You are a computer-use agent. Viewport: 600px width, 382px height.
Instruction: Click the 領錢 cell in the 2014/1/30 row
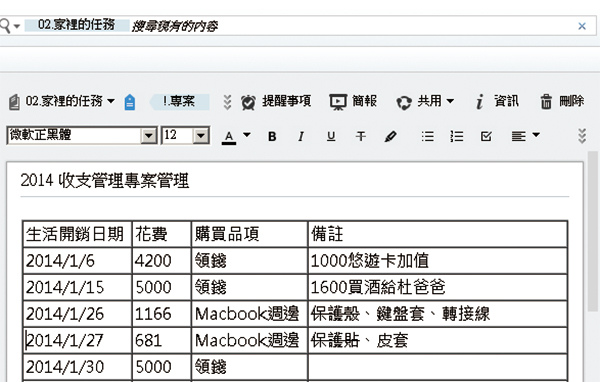249,367
